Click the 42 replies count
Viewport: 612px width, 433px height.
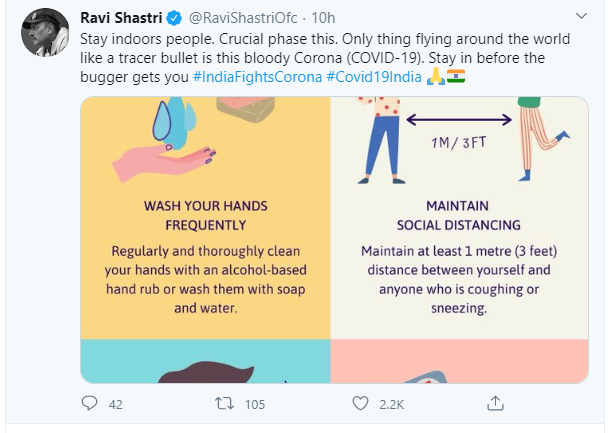click(115, 404)
